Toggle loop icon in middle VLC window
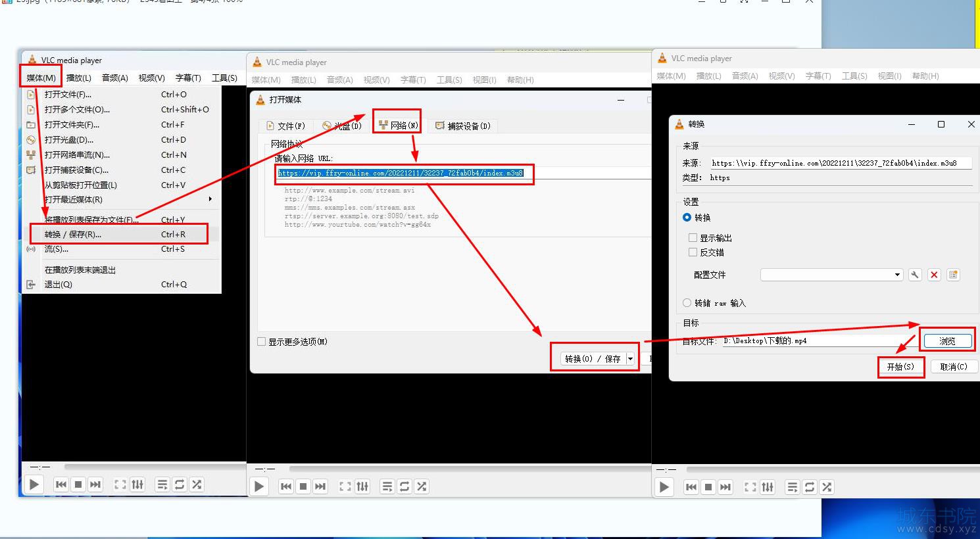The width and height of the screenshot is (980, 539). (404, 486)
